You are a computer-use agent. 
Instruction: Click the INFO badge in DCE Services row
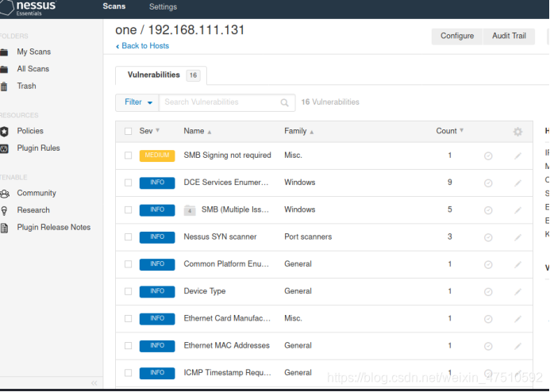click(x=157, y=183)
